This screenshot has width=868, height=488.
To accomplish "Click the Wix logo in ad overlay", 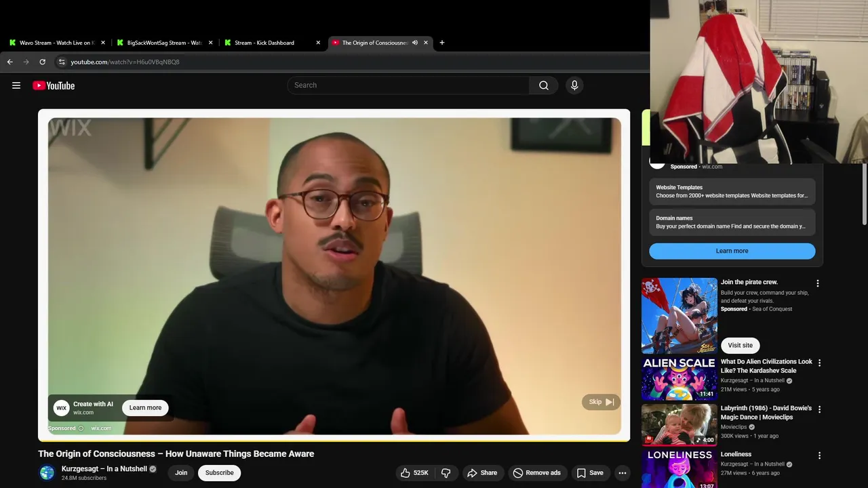I will [x=62, y=407].
